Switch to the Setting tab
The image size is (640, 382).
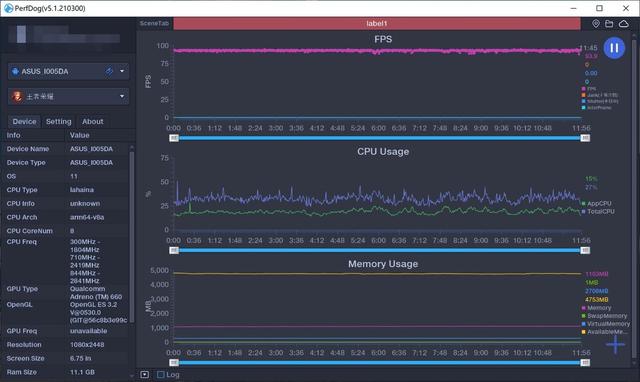tap(58, 121)
